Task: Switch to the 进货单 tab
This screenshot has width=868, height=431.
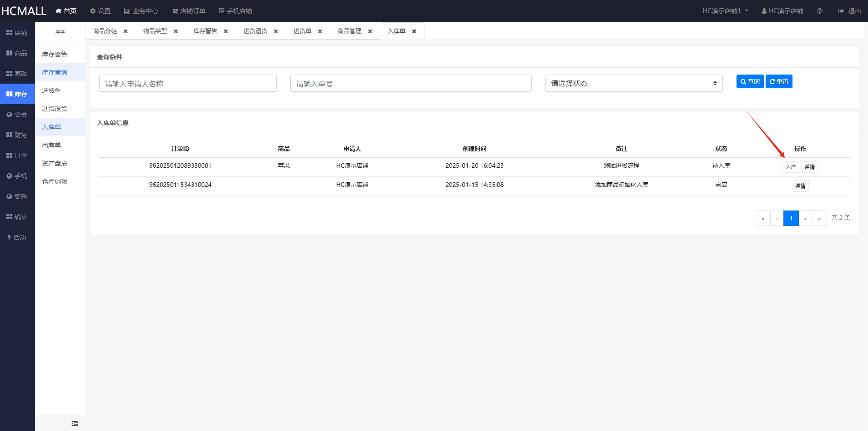Action: pos(302,31)
